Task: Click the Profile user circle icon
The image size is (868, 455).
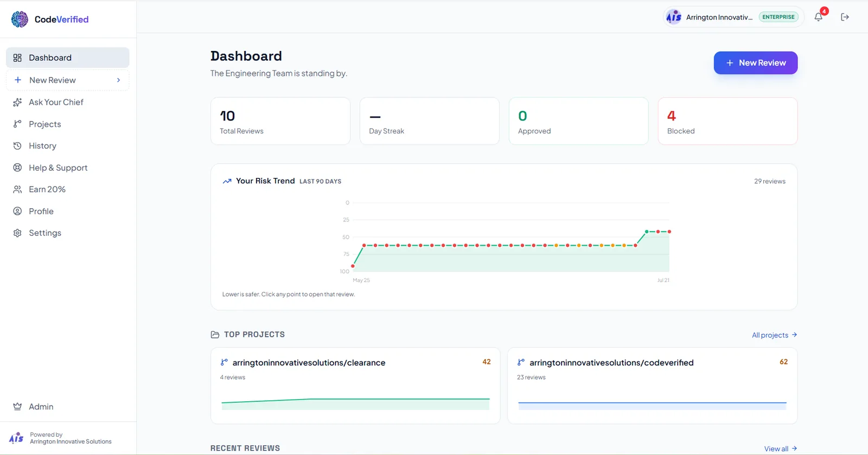Action: pyautogui.click(x=17, y=211)
